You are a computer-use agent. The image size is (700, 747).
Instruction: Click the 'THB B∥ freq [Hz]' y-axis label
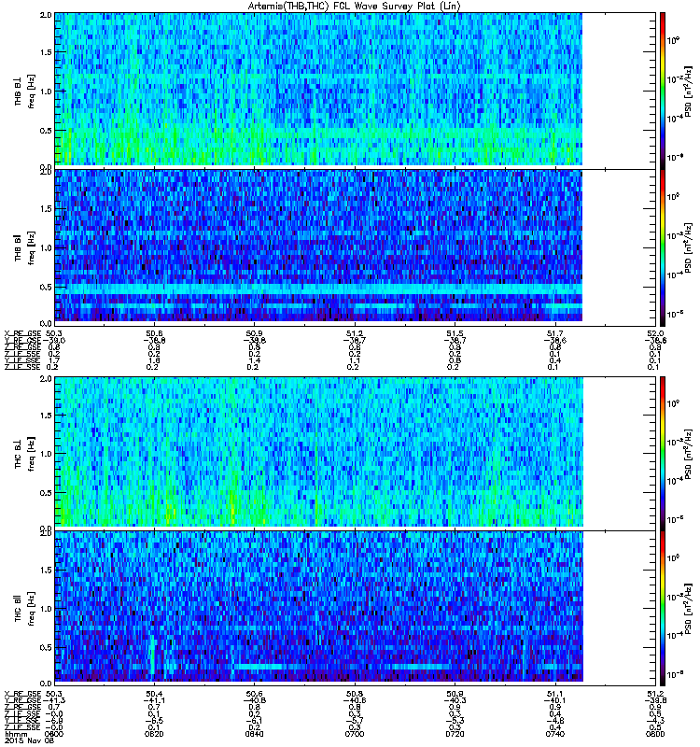tap(25, 247)
